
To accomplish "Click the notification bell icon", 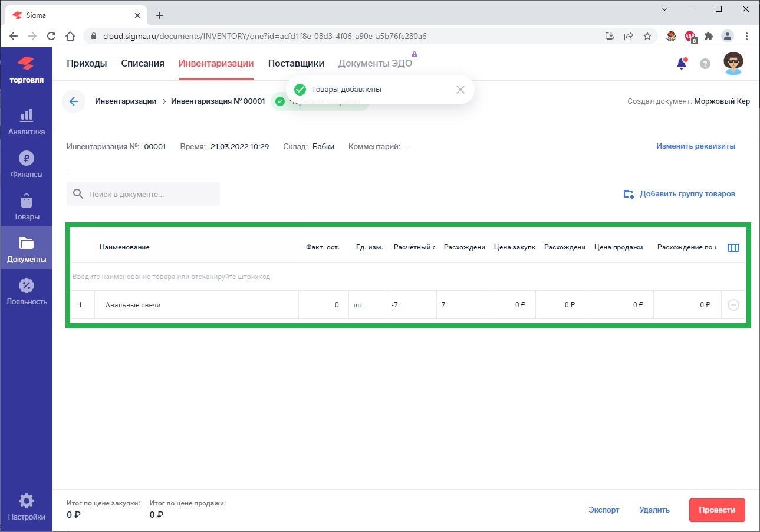I will [682, 64].
